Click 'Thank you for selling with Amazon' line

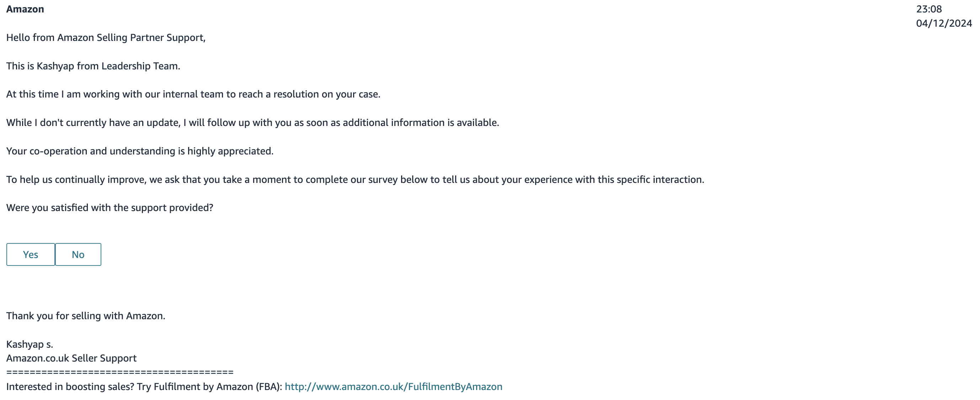coord(86,316)
